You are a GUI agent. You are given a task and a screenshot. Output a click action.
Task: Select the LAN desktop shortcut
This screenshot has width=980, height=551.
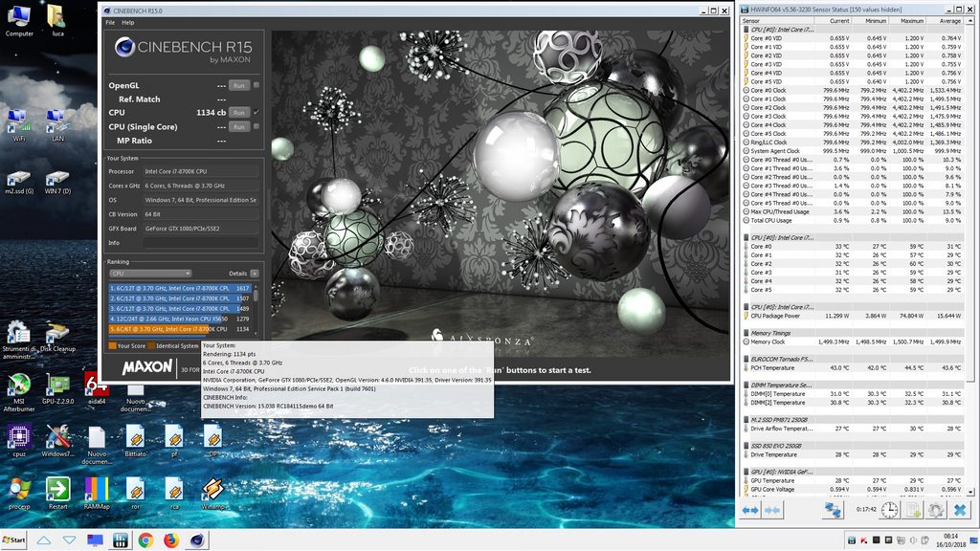(57, 125)
